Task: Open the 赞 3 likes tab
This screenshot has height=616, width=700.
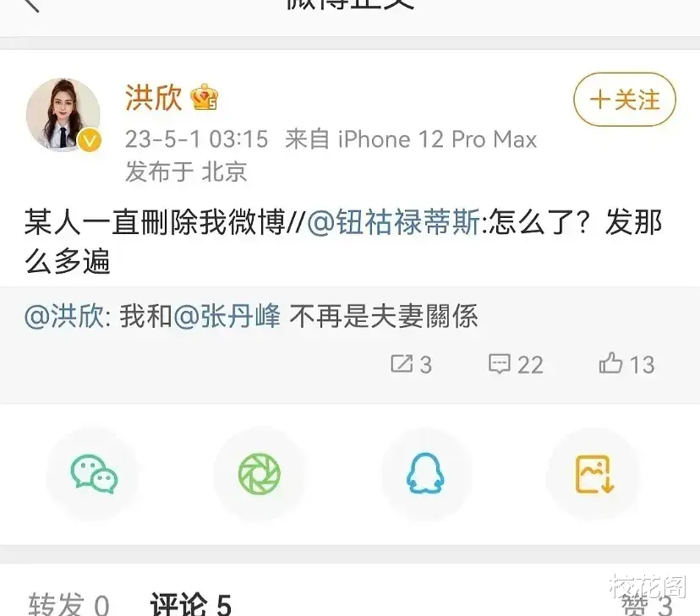Action: click(647, 605)
